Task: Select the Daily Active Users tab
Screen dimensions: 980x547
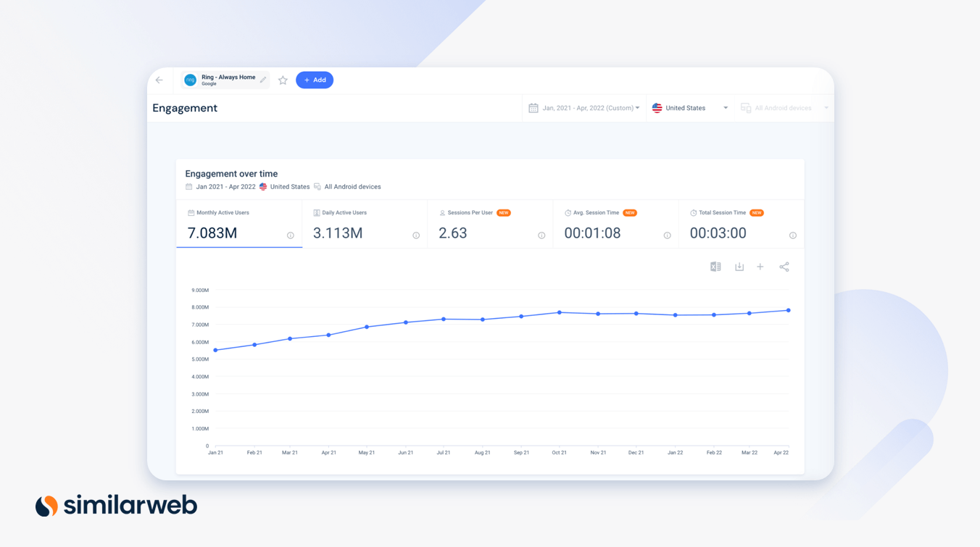Action: (x=365, y=224)
